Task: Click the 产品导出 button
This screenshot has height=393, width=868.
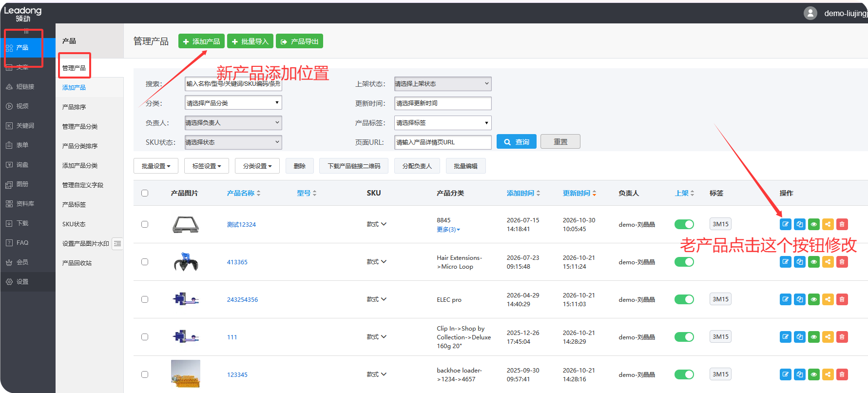Action: [299, 41]
